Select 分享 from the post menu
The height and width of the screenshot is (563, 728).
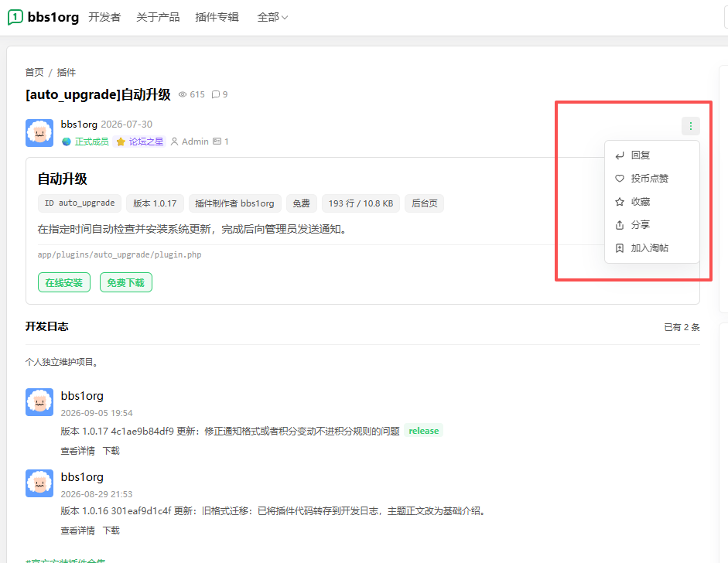(x=652, y=225)
